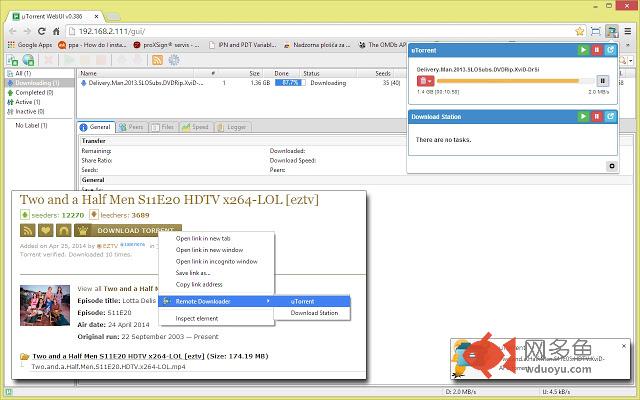Image resolution: width=640 pixels, height=400 pixels.
Task: Select the Inactive (0) category
Action: click(x=29, y=111)
